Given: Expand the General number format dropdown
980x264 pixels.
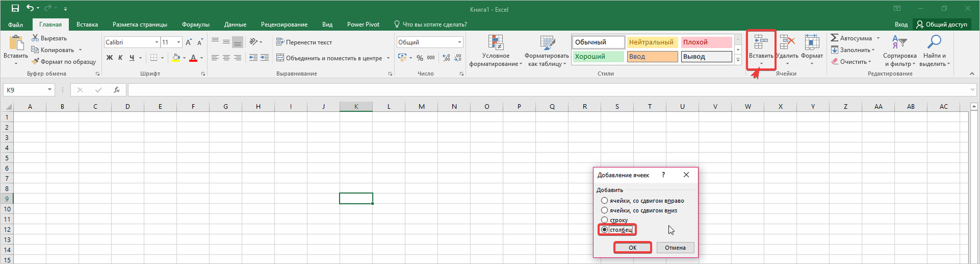Looking at the screenshot, I should click(459, 42).
